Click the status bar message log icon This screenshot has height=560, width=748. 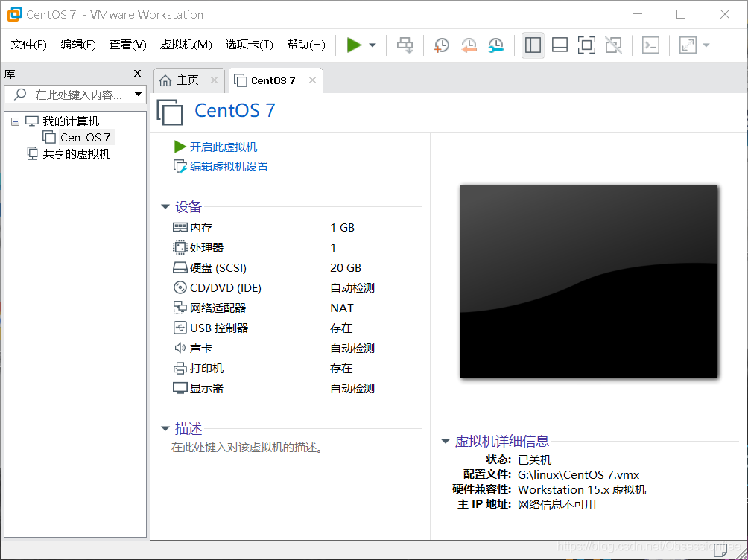click(x=720, y=551)
